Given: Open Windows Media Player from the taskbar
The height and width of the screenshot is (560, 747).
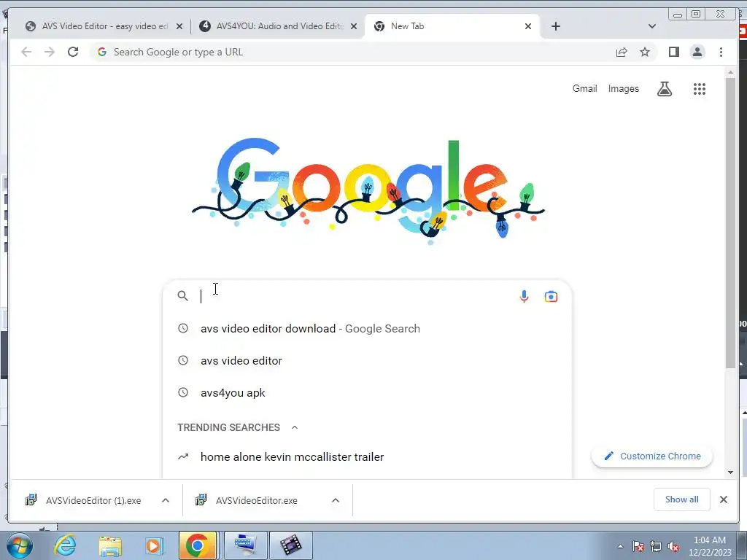Looking at the screenshot, I should pos(153,545).
